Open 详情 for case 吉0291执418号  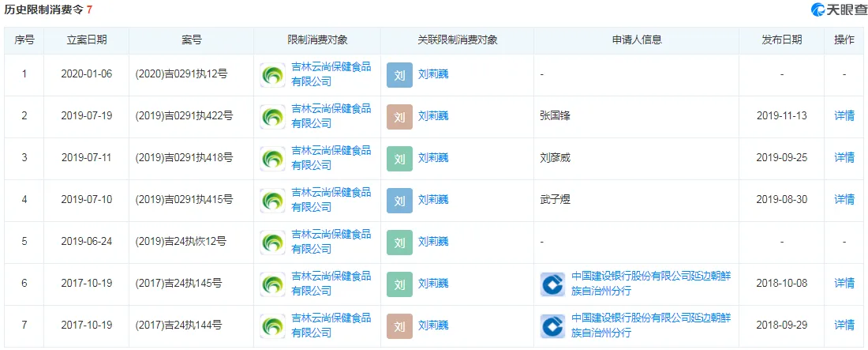click(844, 157)
